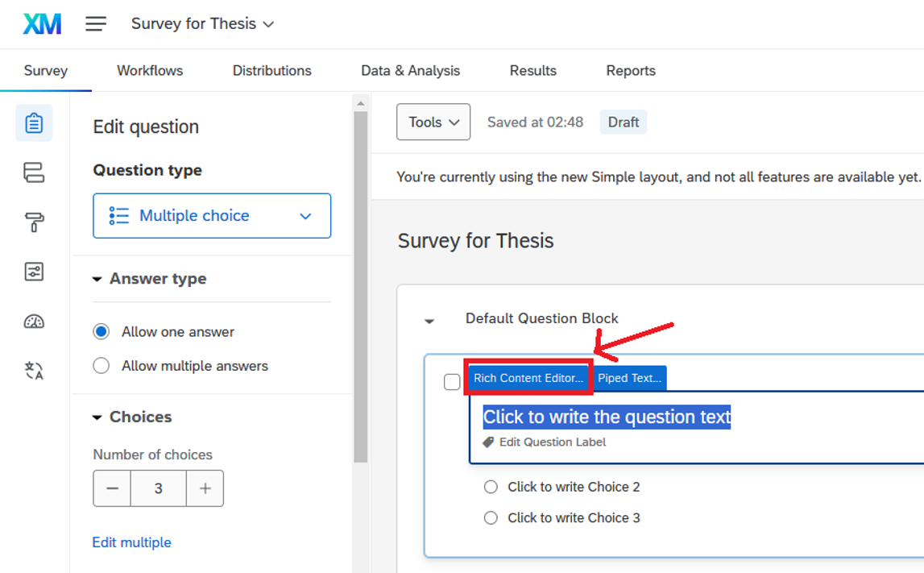Viewport: 924px width, 573px height.
Task: Increase number of choices with plus
Action: pos(205,488)
